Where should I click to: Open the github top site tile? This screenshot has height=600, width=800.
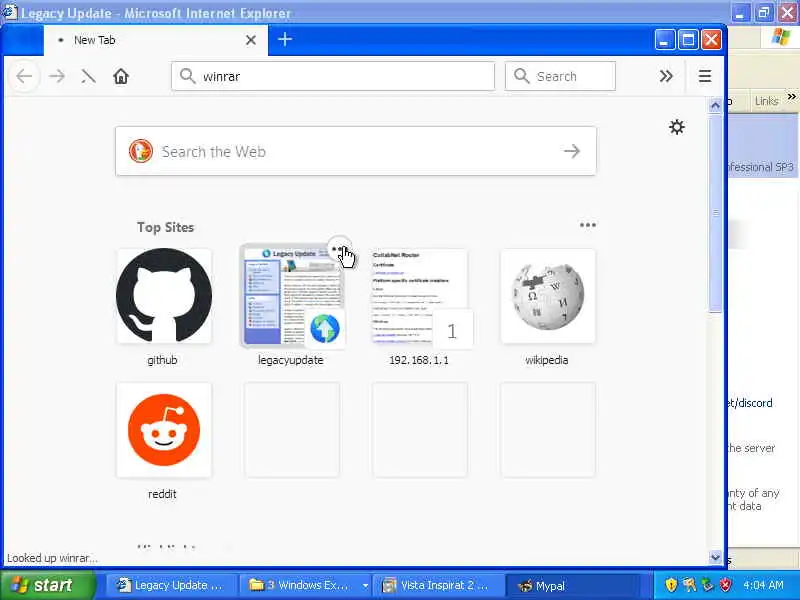(164, 296)
